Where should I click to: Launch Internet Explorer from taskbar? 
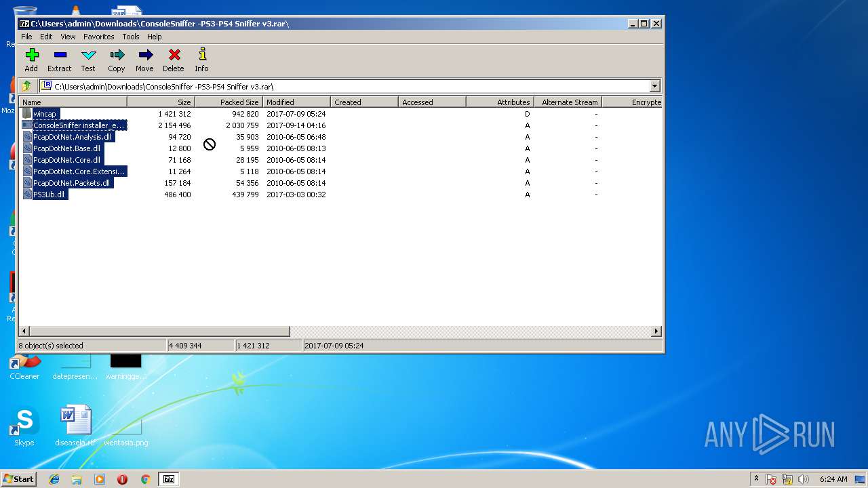pyautogui.click(x=54, y=479)
